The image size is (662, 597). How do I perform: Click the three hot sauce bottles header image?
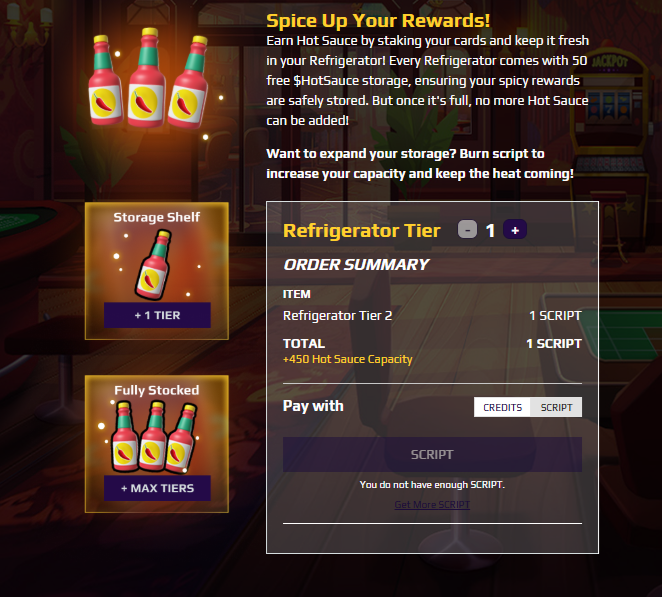[x=148, y=79]
